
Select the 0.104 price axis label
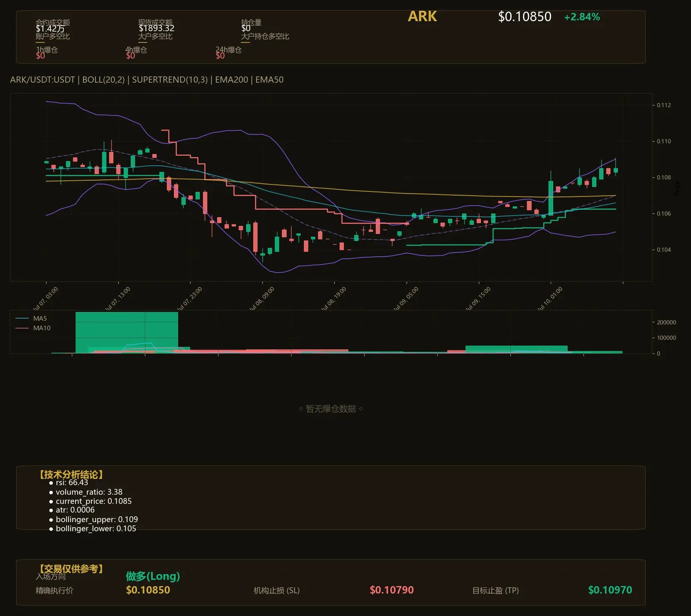(x=664, y=250)
